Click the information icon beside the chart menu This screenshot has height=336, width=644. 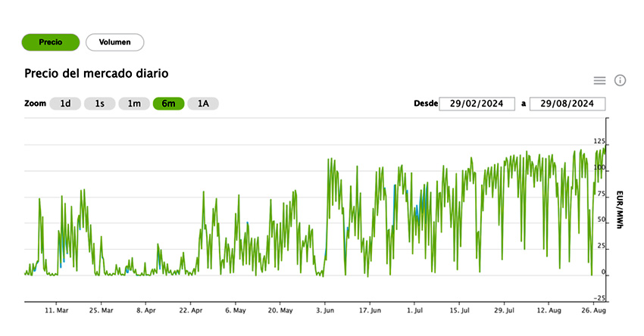(x=620, y=80)
